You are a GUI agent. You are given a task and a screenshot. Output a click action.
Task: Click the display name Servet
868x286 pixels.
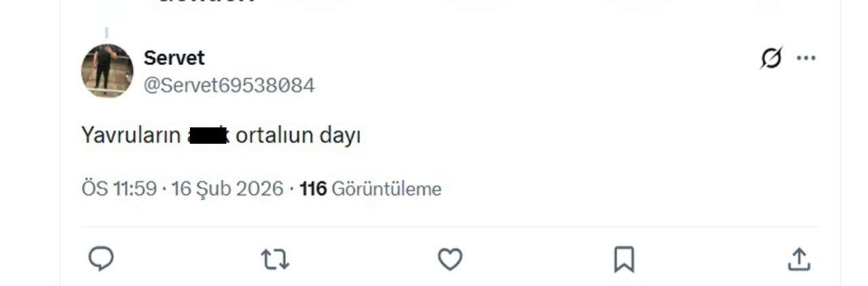[x=174, y=58]
